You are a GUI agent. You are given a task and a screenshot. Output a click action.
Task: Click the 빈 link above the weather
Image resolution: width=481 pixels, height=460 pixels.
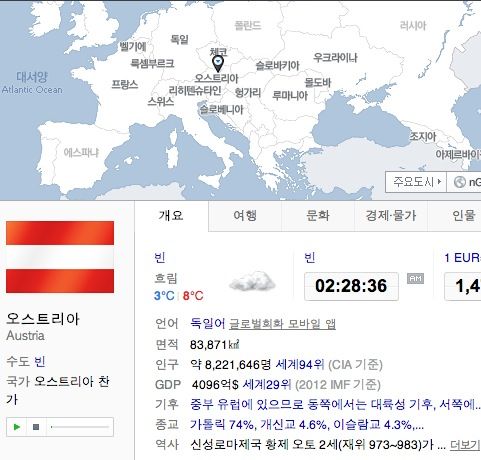tap(160, 258)
